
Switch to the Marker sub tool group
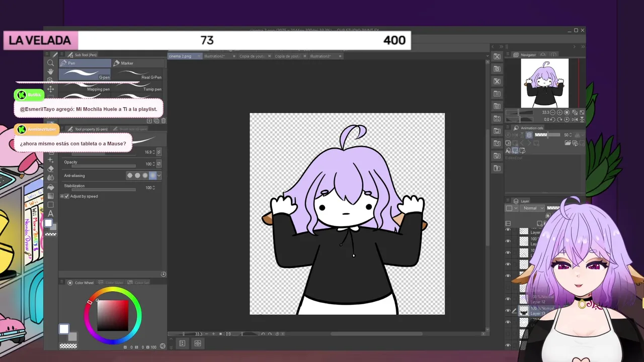138,63
